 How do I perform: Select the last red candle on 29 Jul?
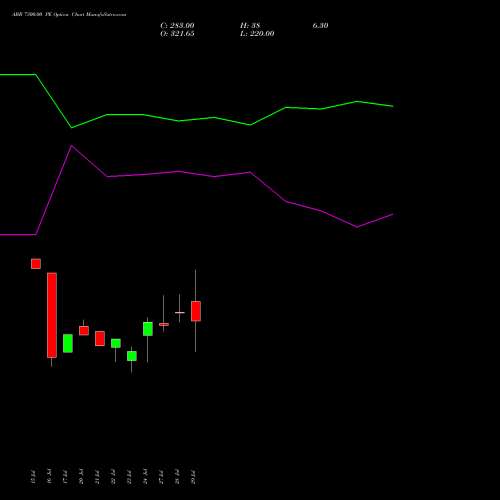click(196, 311)
